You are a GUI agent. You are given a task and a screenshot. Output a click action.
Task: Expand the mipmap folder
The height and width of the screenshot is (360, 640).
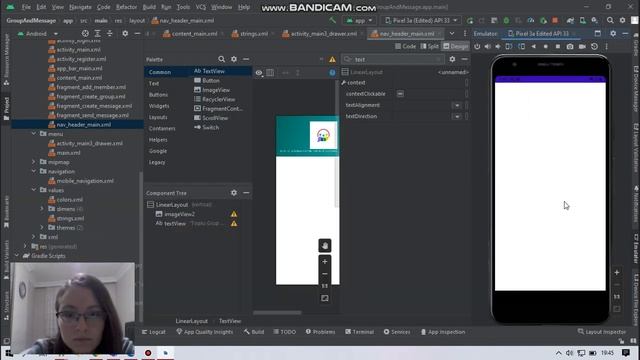[34, 162]
